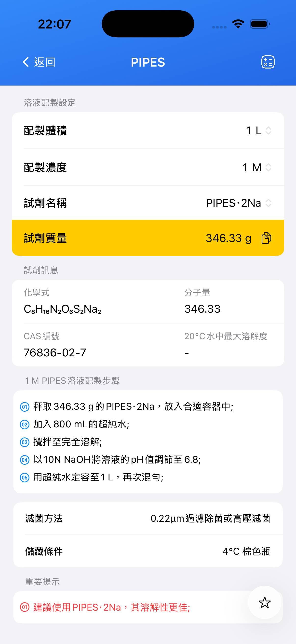
Task: Tap the back chevron icon
Action: (26, 62)
